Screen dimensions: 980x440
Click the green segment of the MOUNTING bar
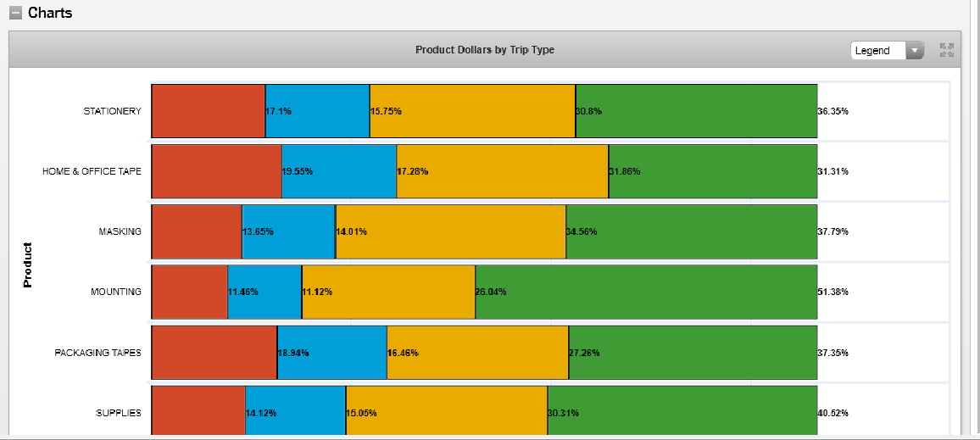coord(646,292)
